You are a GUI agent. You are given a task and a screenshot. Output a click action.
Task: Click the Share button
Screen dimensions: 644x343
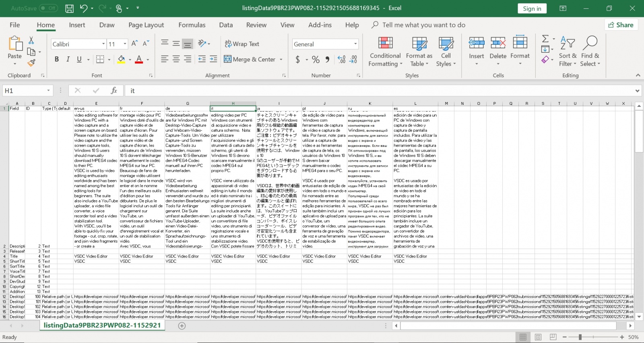(x=621, y=25)
